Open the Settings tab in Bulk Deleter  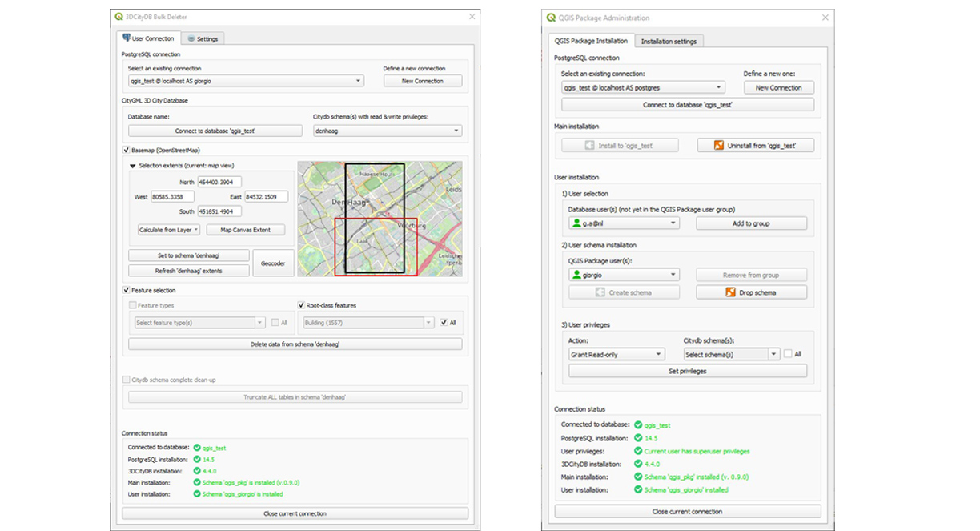(x=202, y=38)
